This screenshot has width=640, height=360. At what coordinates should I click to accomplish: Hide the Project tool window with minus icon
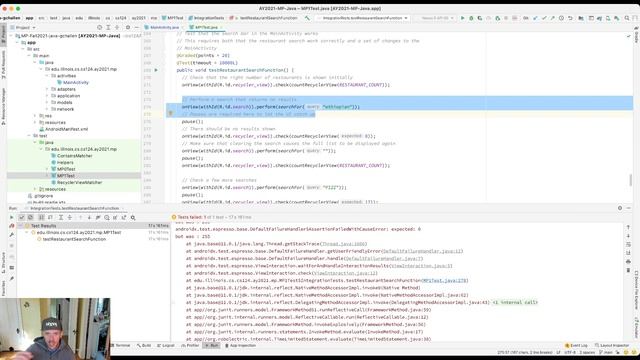136,27
